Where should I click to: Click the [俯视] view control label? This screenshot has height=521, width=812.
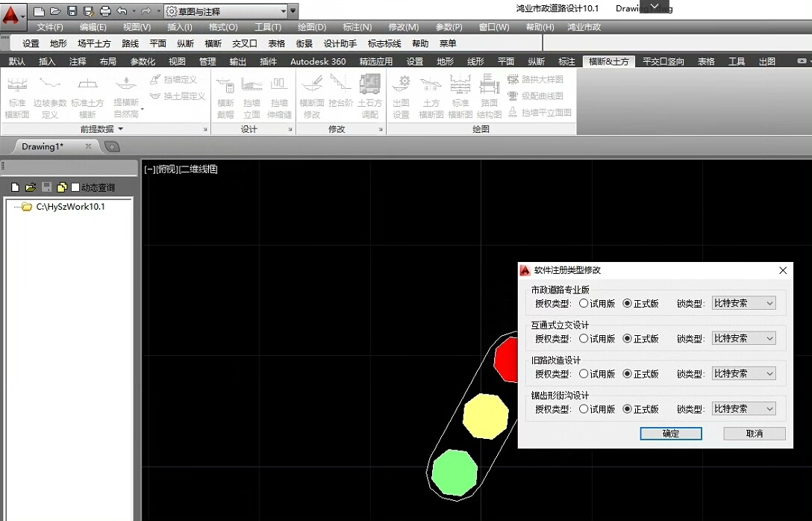[166, 169]
